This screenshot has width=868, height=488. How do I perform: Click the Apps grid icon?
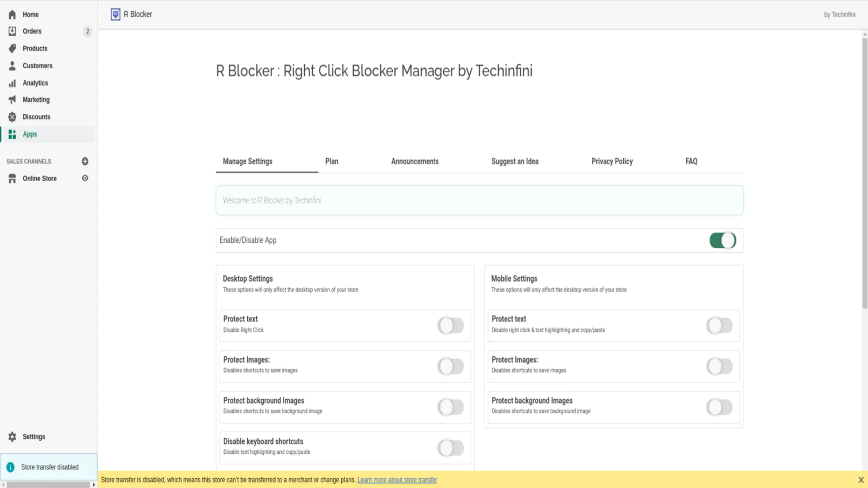coord(12,134)
